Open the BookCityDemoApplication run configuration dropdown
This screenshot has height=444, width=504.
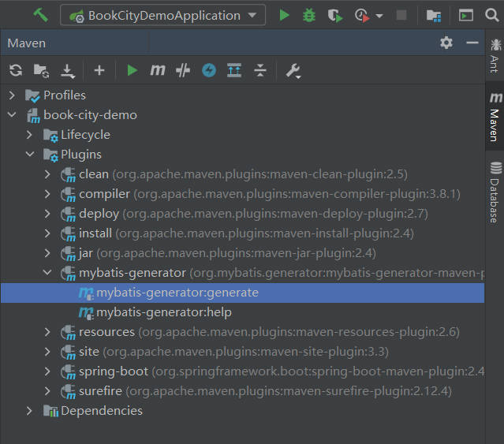(162, 15)
